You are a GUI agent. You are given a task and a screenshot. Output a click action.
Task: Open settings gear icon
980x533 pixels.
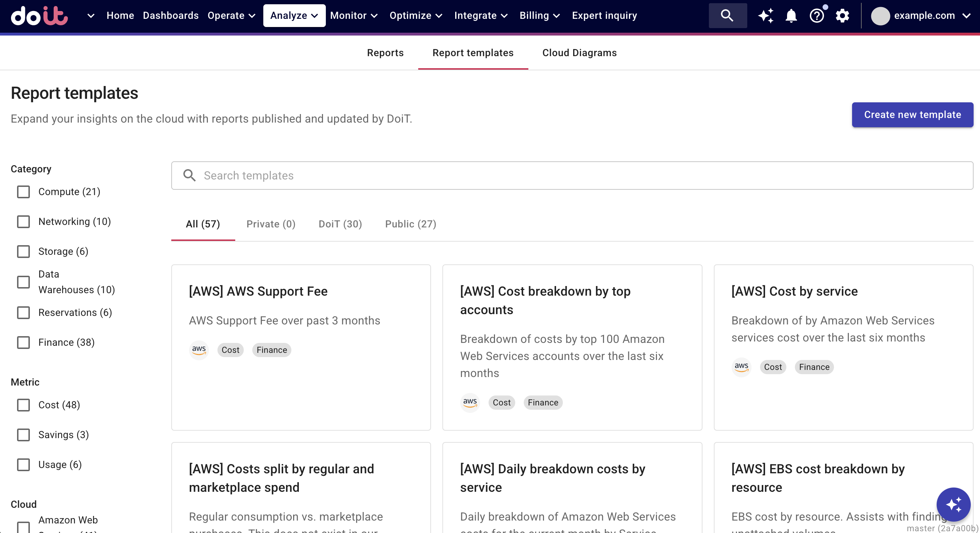pyautogui.click(x=842, y=16)
